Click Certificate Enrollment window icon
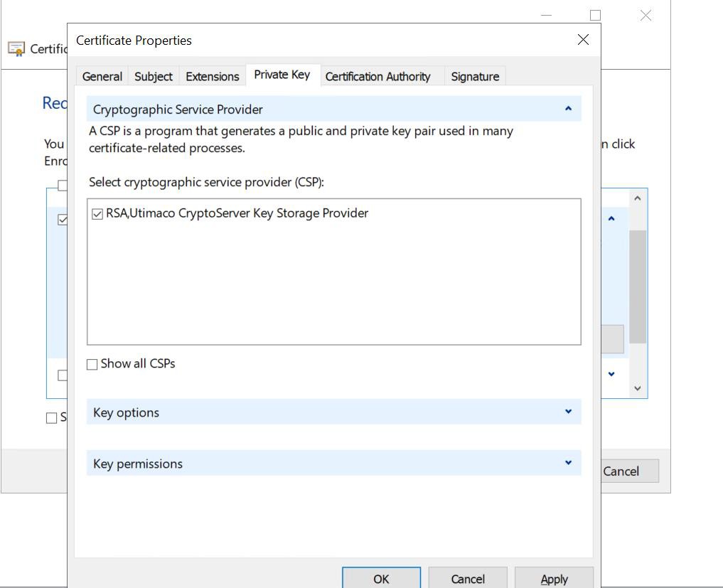Viewport: 723px width, 588px height. (x=16, y=48)
